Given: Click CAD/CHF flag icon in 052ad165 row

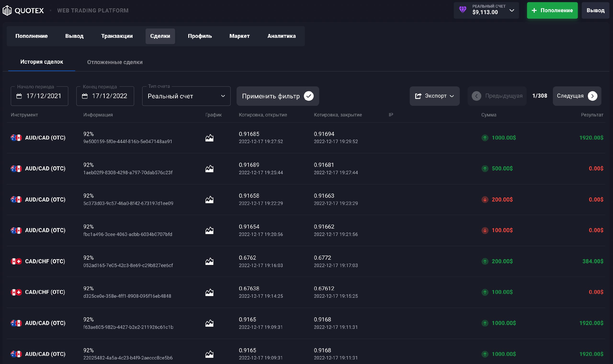Looking at the screenshot, I should coord(16,261).
